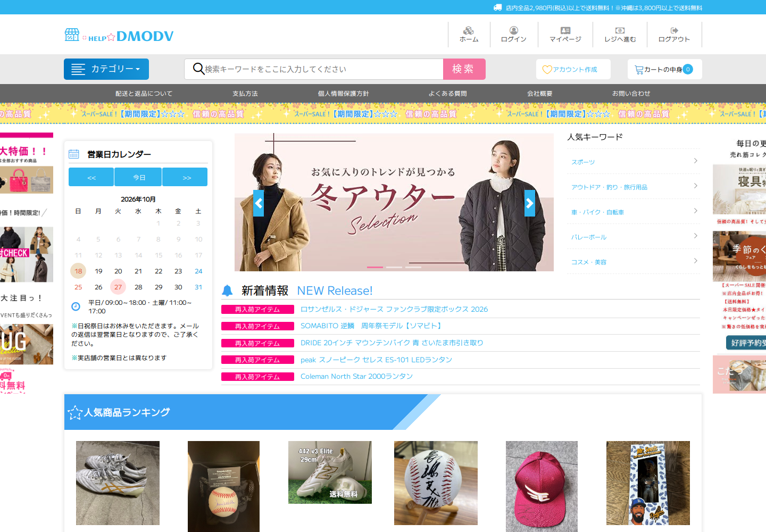
Task: Click the ログアウト logout icon
Action: tap(674, 30)
